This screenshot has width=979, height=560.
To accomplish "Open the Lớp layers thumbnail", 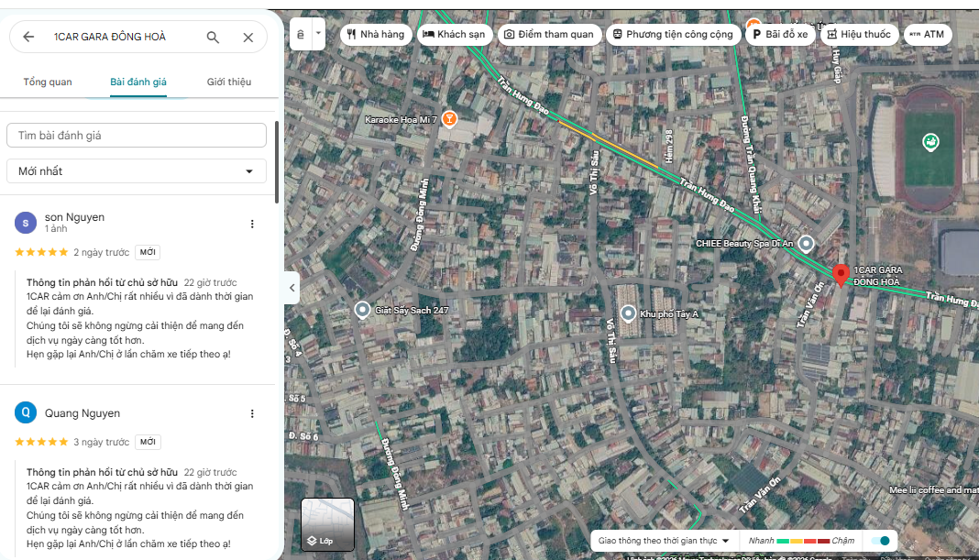I will click(x=328, y=524).
